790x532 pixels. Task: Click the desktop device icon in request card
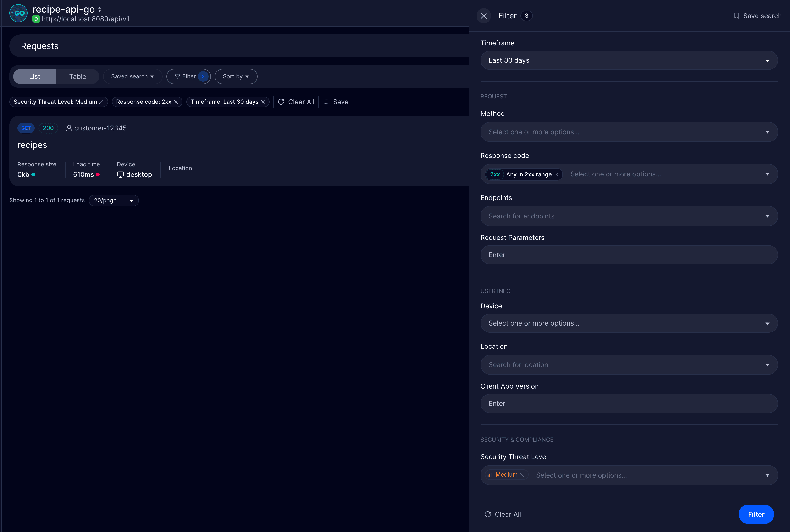[121, 174]
